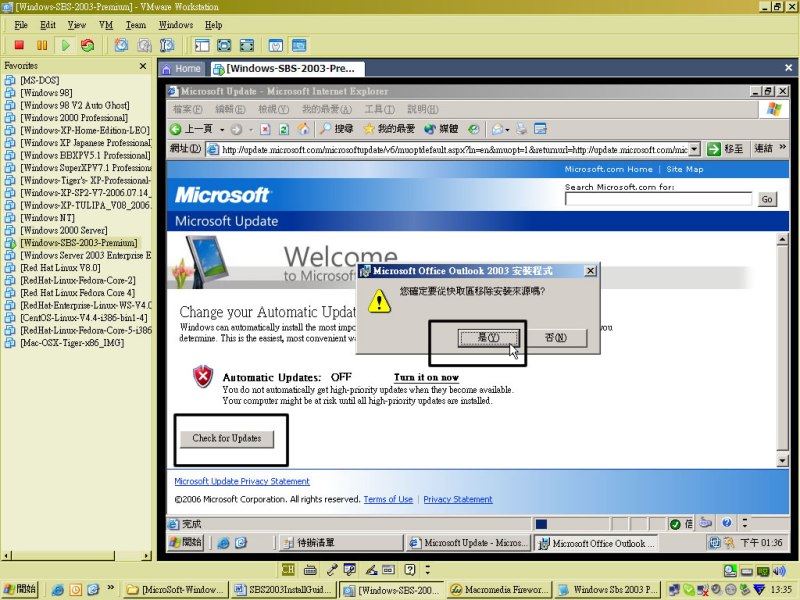Open the Search (搜尋) pane in Internet Explorer
The image size is (800, 600).
click(336, 129)
